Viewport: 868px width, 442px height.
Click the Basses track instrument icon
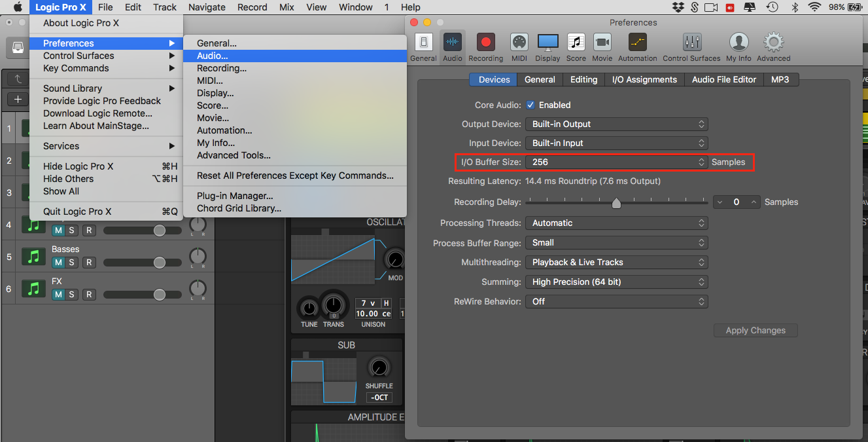(34, 257)
